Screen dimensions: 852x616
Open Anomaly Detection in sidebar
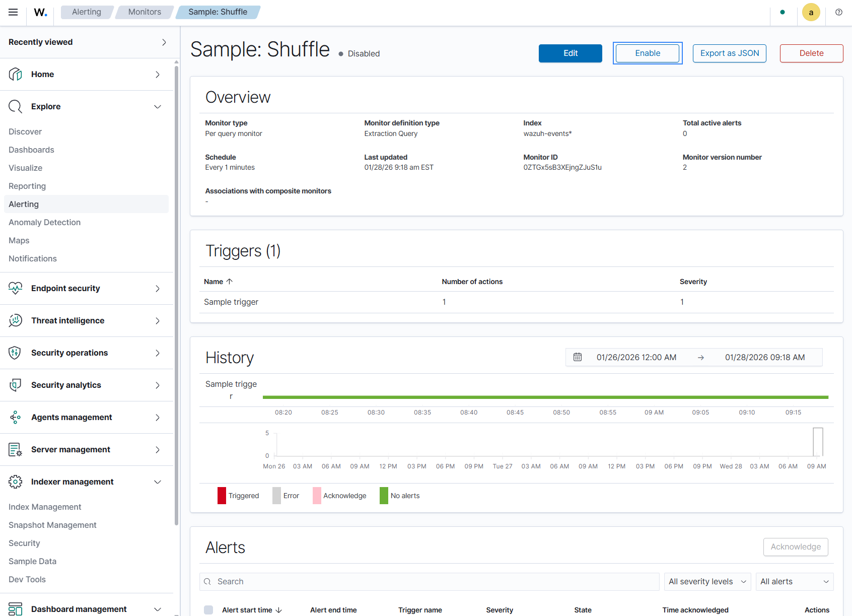tap(44, 222)
